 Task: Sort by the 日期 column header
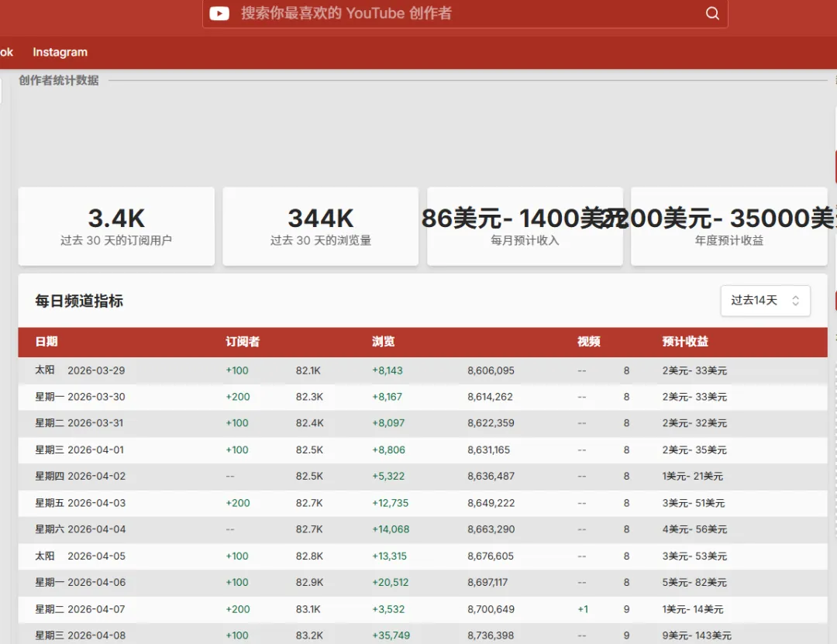(46, 342)
